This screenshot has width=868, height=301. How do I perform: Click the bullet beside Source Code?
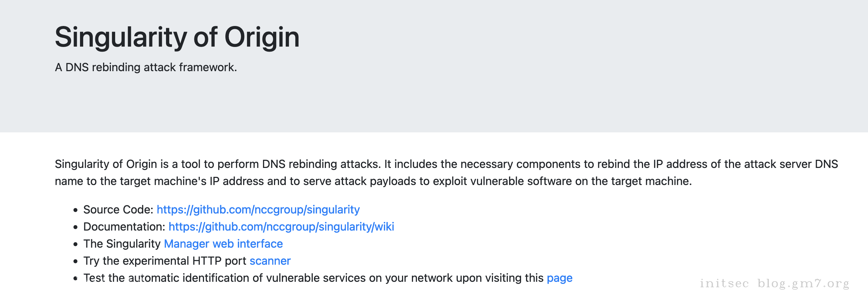75,210
